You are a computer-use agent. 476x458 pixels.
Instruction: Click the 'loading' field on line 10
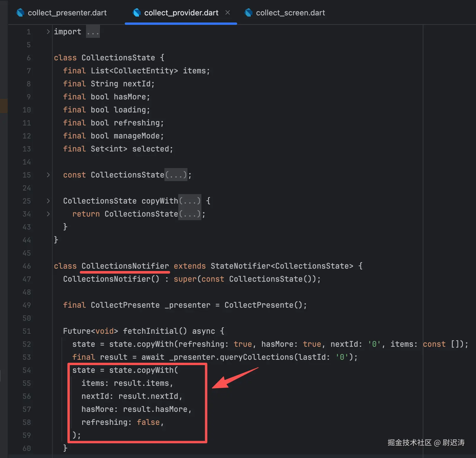130,110
